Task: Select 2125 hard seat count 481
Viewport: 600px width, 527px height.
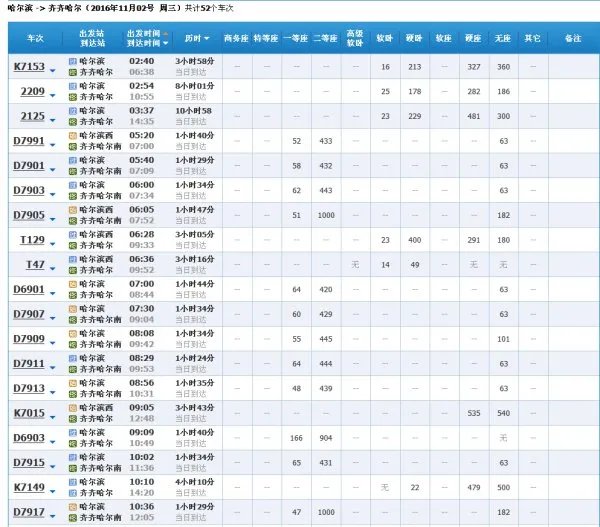Action: pos(474,116)
